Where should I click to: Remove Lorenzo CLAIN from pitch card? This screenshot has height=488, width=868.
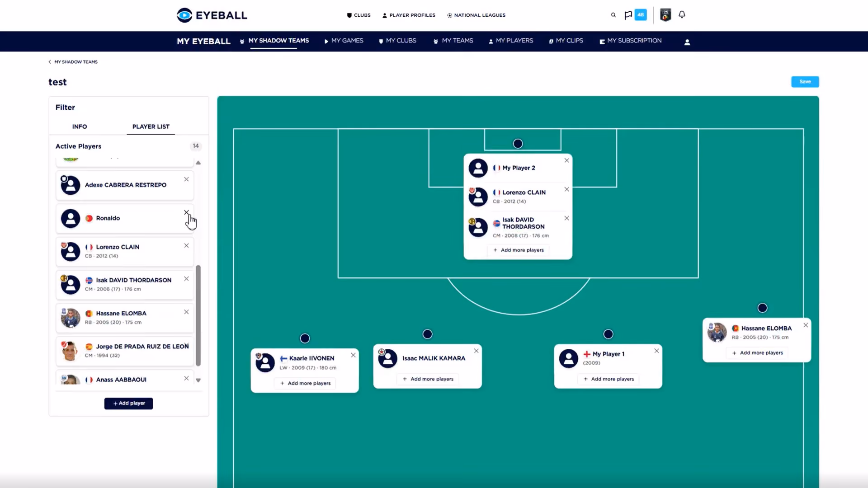point(566,189)
